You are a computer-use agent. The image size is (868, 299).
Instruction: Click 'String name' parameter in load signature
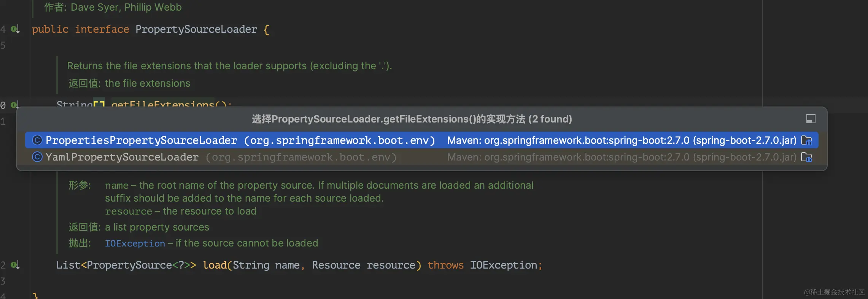tap(266, 265)
